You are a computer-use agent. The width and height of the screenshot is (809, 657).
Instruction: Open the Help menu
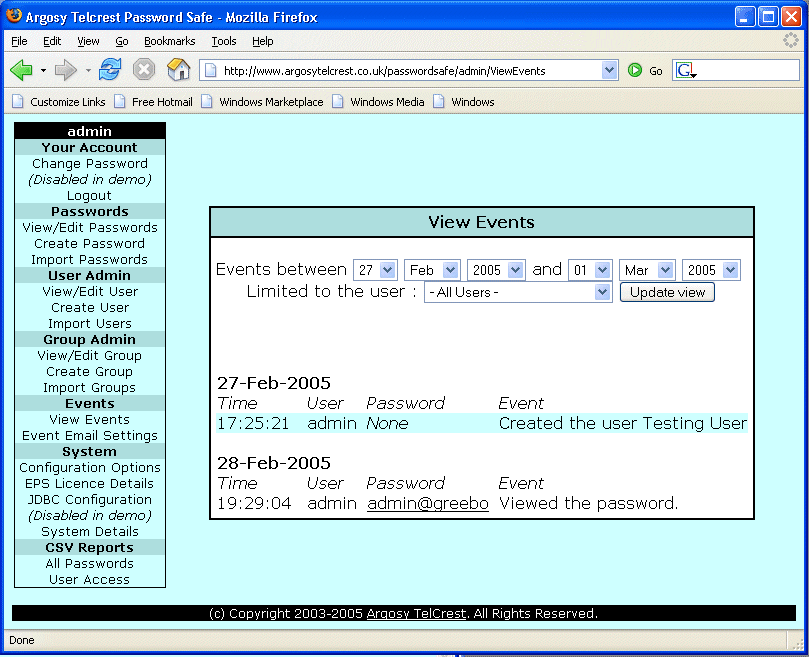(263, 41)
